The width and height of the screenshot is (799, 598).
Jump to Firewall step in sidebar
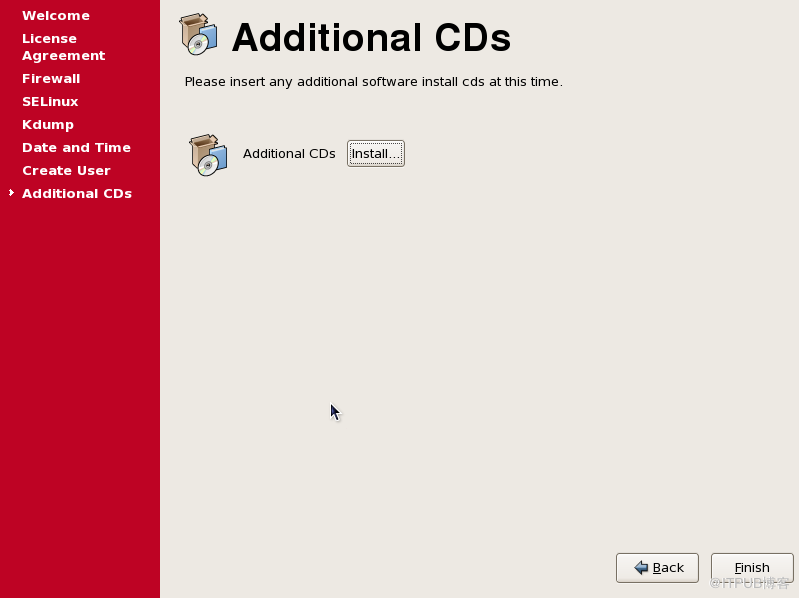click(51, 78)
